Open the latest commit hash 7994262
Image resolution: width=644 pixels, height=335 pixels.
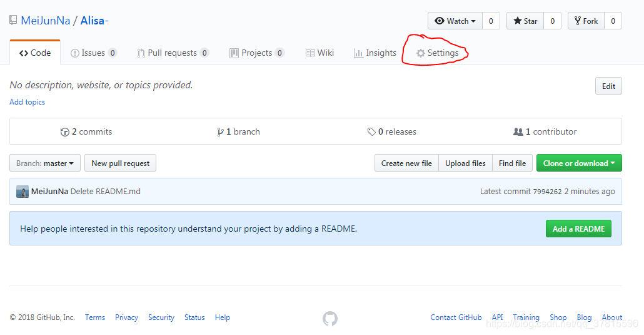tap(547, 192)
